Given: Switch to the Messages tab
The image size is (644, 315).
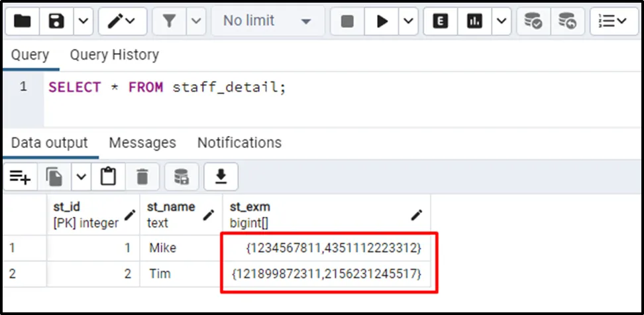Looking at the screenshot, I should tap(142, 143).
